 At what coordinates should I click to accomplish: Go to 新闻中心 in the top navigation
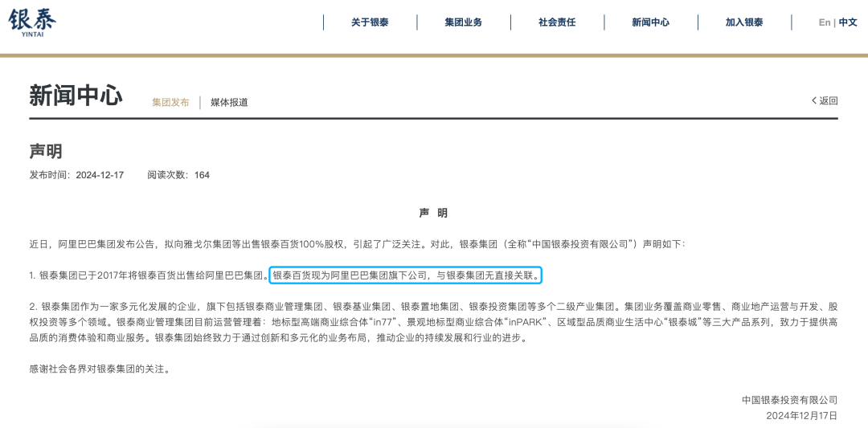(650, 22)
